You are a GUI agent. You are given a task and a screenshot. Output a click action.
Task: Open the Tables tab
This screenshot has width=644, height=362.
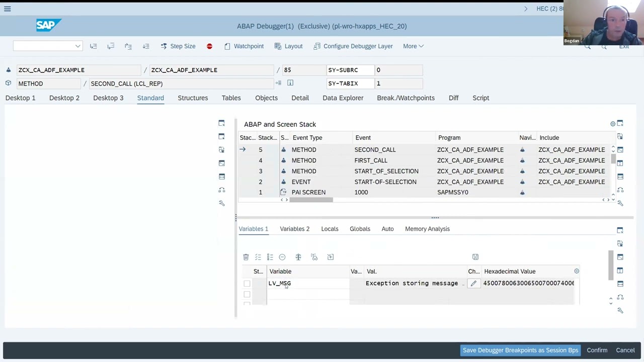[231, 98]
